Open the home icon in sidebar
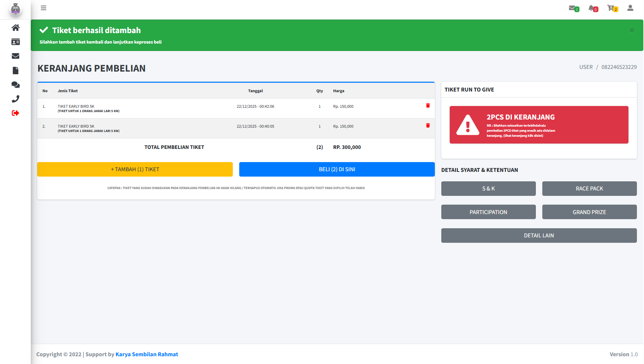Screen dimensions: 644x364 pyautogui.click(x=16, y=28)
